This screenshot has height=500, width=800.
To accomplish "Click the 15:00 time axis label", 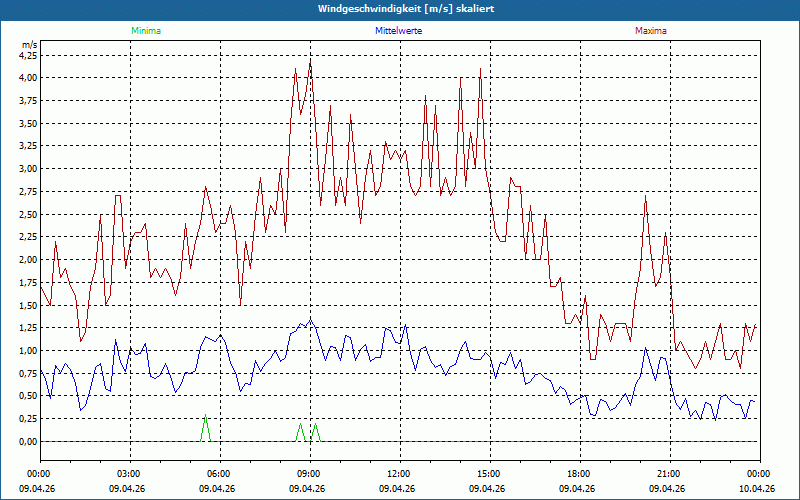I will click(488, 473).
